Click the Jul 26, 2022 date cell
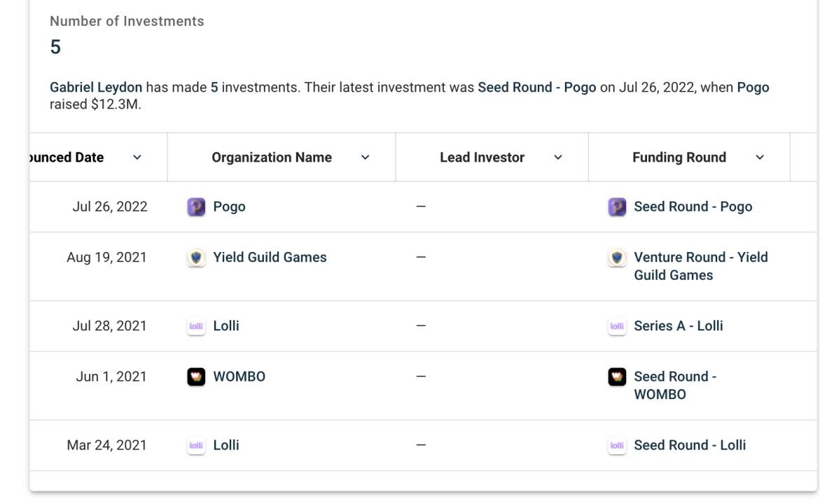 click(110, 207)
